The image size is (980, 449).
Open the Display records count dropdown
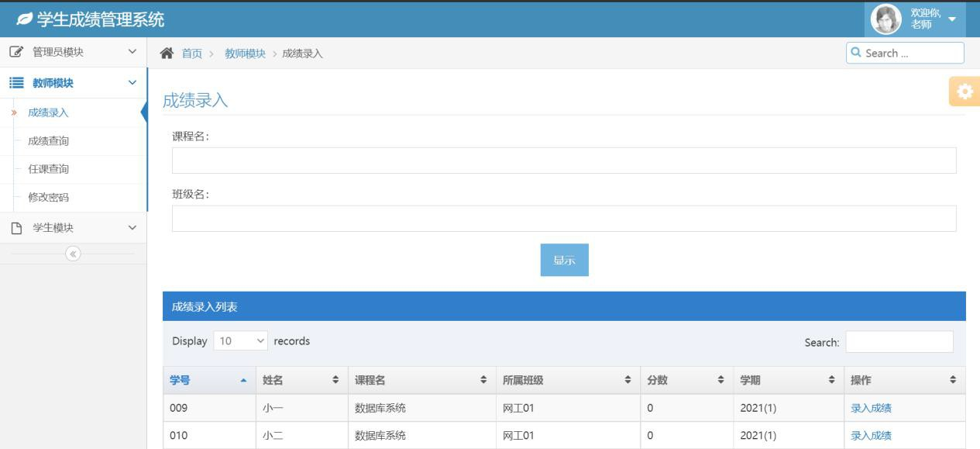[241, 341]
